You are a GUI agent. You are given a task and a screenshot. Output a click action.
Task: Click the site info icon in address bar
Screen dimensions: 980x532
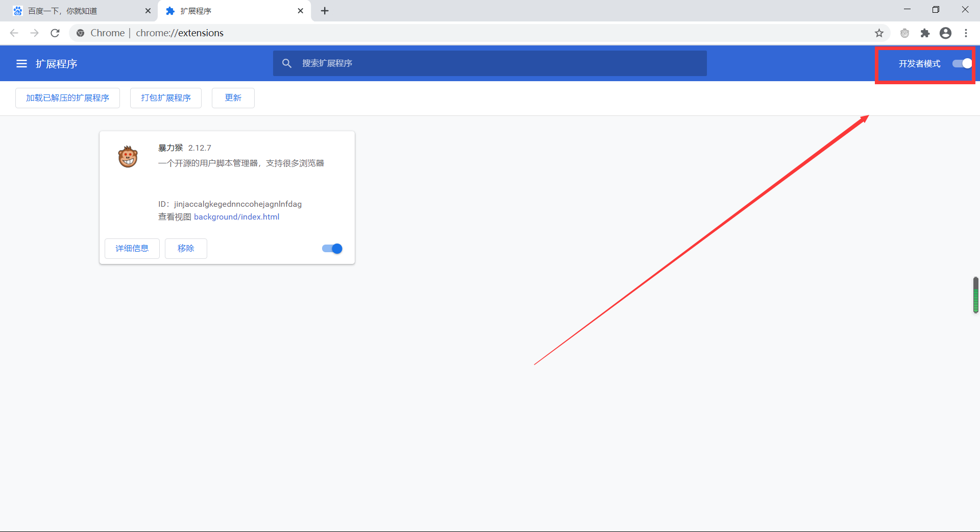point(80,33)
